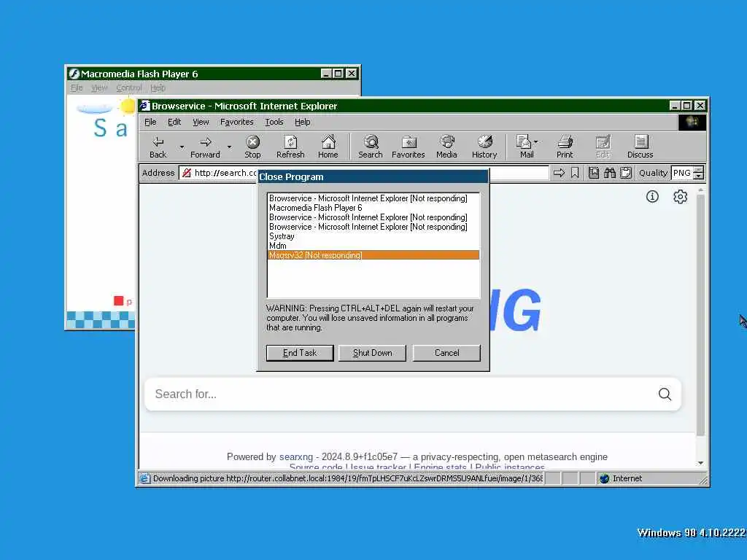Click the End Task button

[x=300, y=353]
